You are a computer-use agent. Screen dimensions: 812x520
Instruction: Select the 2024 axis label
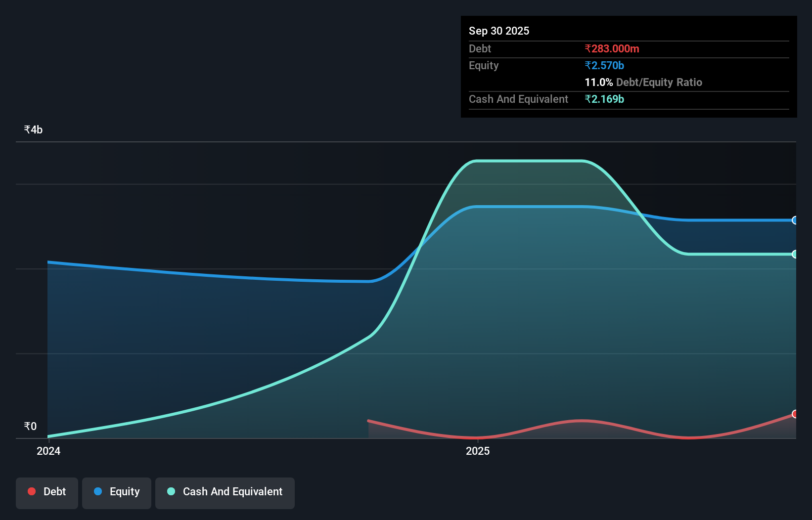[48, 451]
